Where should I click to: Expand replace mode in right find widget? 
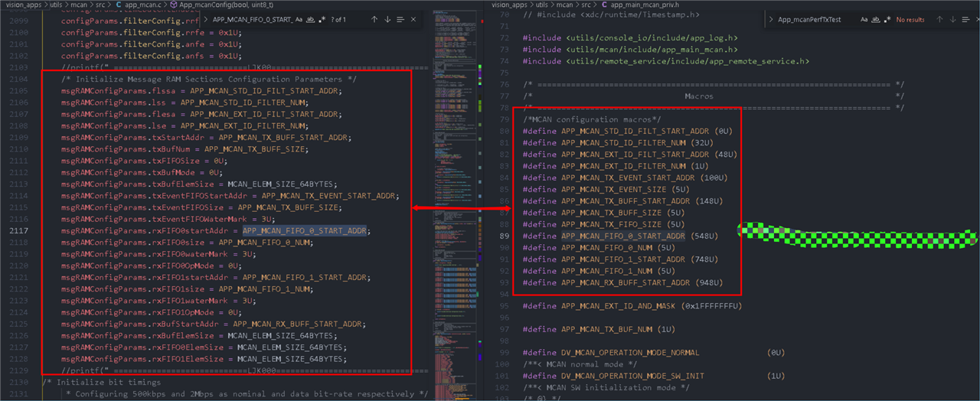(771, 20)
